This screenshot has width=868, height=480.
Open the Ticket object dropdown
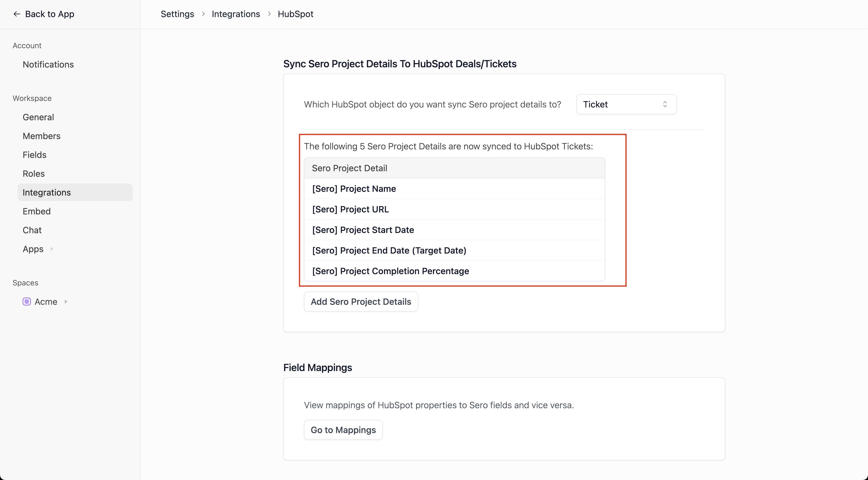626,104
